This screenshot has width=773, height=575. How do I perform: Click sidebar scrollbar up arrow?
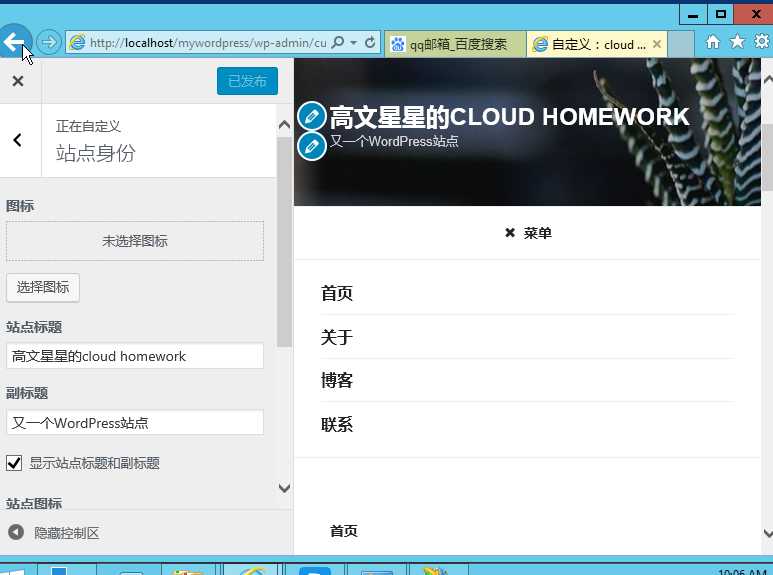pyautogui.click(x=284, y=125)
